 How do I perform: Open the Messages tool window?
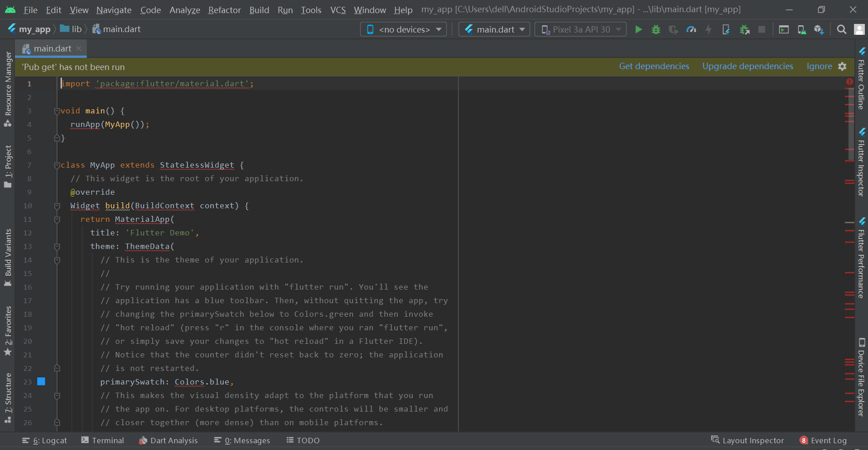(242, 441)
